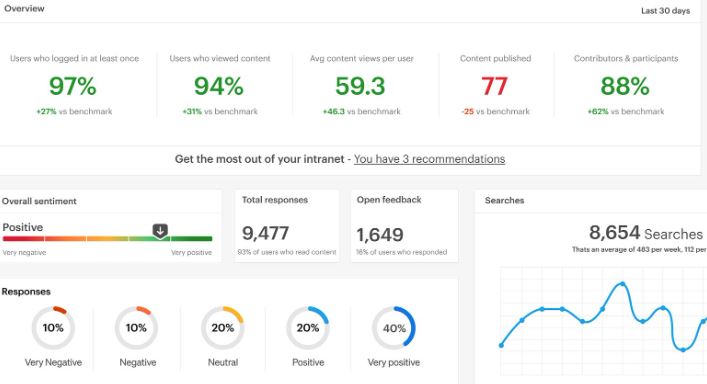The width and height of the screenshot is (707, 384).
Task: Click '+31% vs benchmark' text
Action: tap(220, 111)
